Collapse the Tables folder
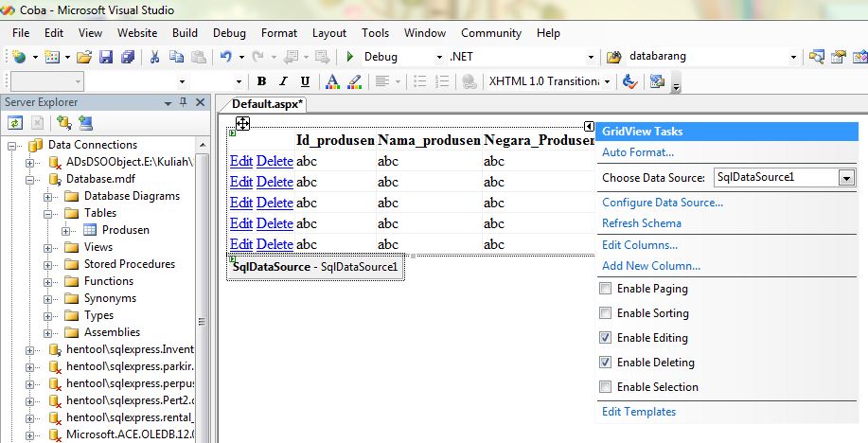Screen dimensions: 868x443 coord(47,214)
